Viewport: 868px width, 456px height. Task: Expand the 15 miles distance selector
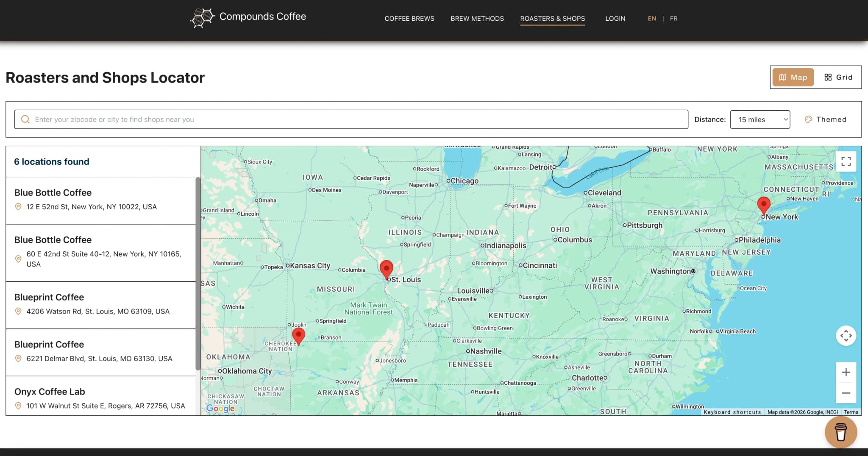[x=760, y=119]
